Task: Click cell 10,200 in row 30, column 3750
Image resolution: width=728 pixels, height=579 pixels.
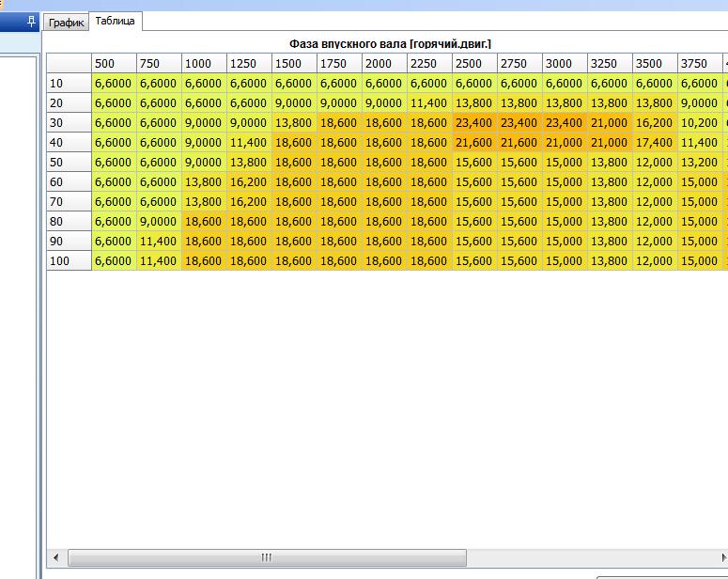Action: (700, 123)
